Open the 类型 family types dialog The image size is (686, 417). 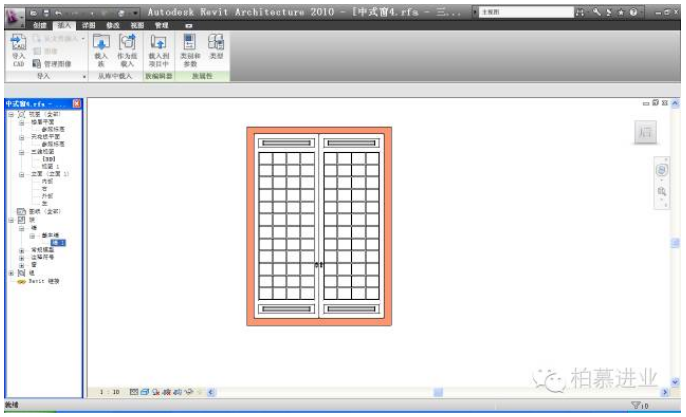pyautogui.click(x=216, y=47)
